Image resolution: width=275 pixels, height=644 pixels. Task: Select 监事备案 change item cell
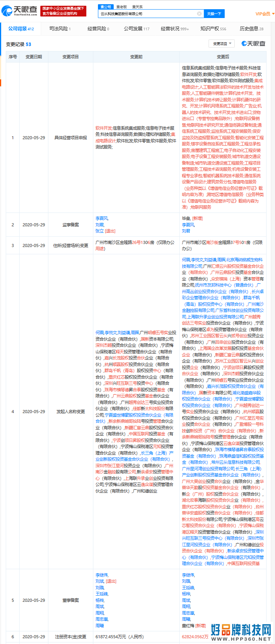[71, 225]
